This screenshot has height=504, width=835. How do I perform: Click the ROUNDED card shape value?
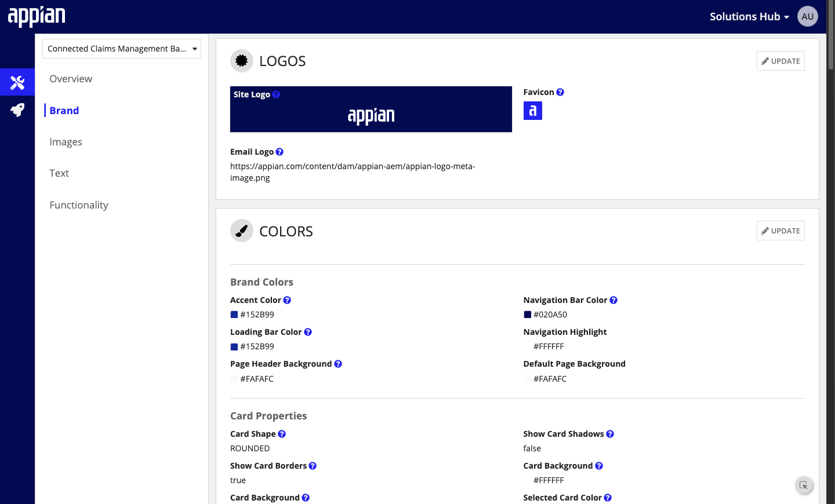(250, 448)
